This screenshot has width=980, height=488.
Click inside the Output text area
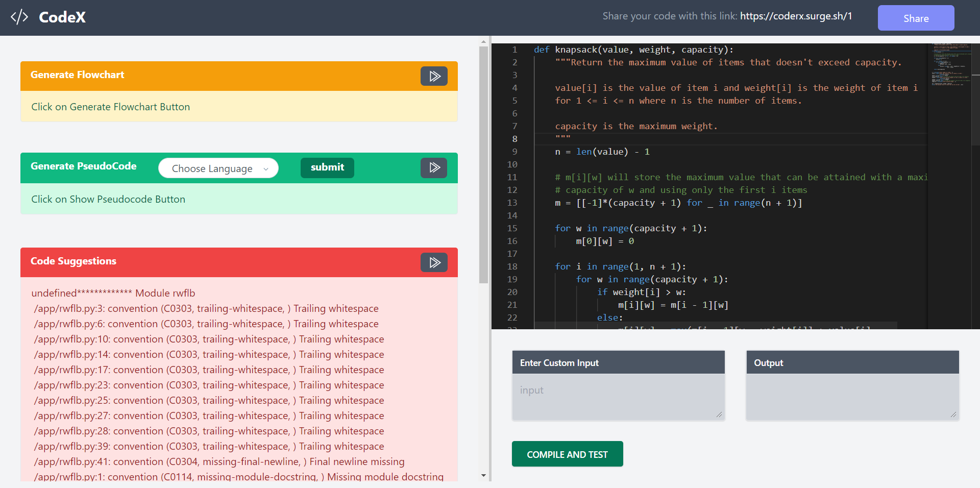(x=852, y=397)
